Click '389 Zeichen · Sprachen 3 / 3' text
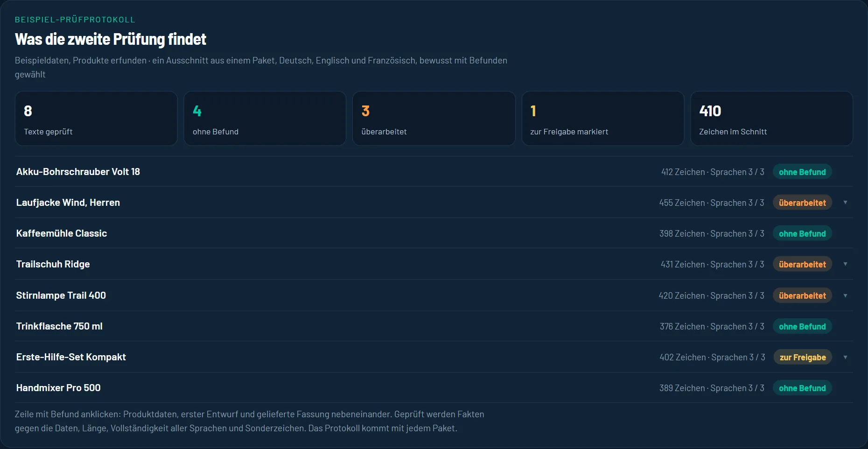Image resolution: width=868 pixels, height=449 pixels. tap(712, 388)
